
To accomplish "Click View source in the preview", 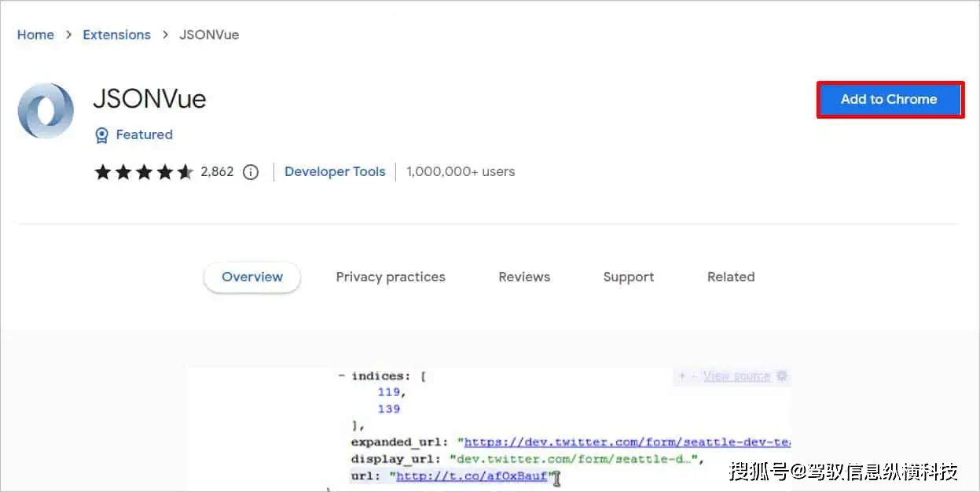I will coord(736,376).
